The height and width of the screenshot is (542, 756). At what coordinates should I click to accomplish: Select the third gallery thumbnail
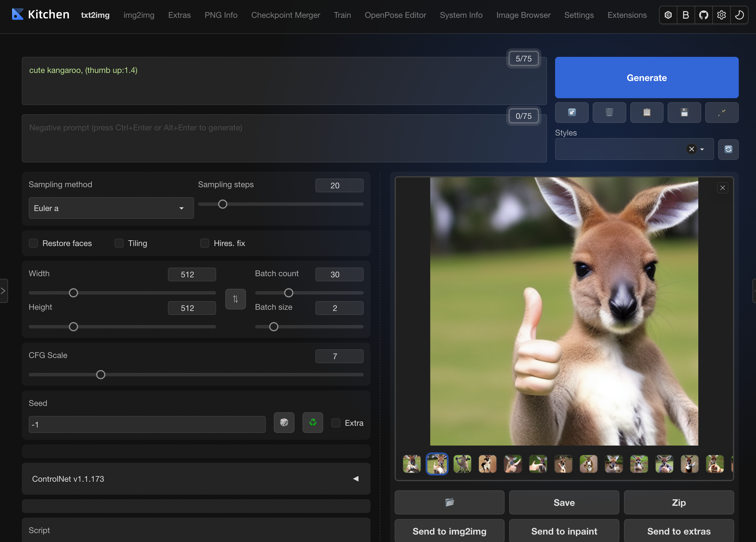[462, 464]
